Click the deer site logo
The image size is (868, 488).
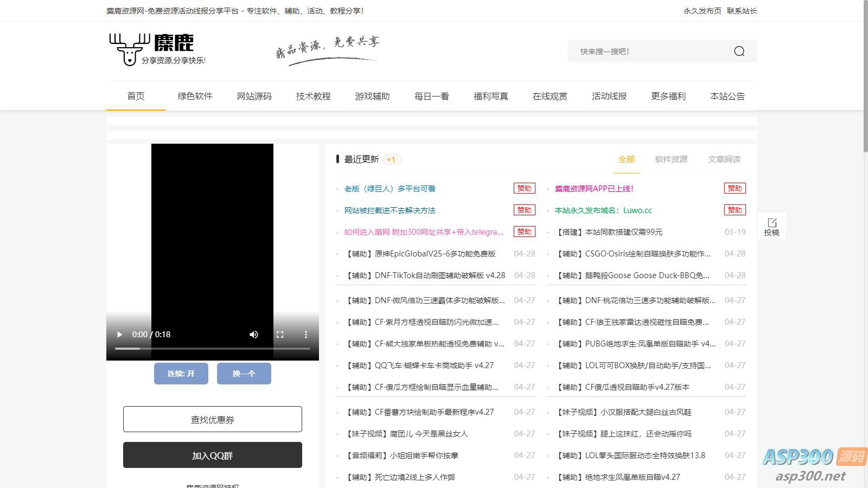coord(157,50)
